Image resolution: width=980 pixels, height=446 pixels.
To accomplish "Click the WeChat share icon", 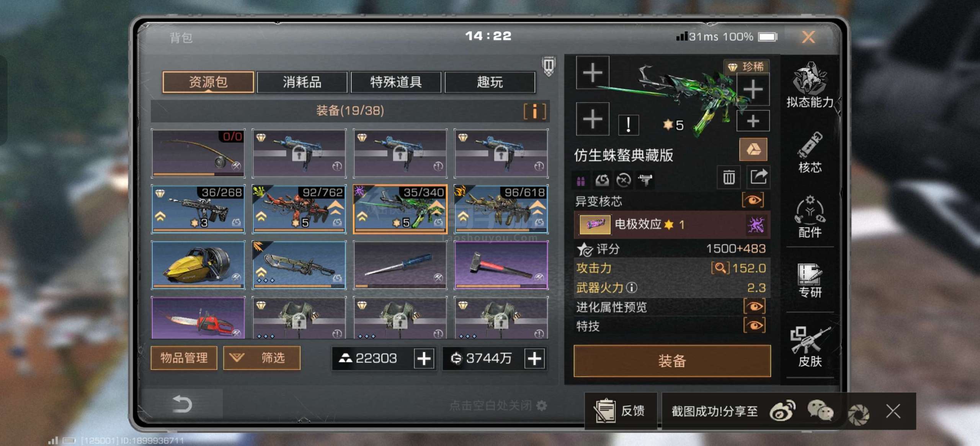I will coord(820,411).
